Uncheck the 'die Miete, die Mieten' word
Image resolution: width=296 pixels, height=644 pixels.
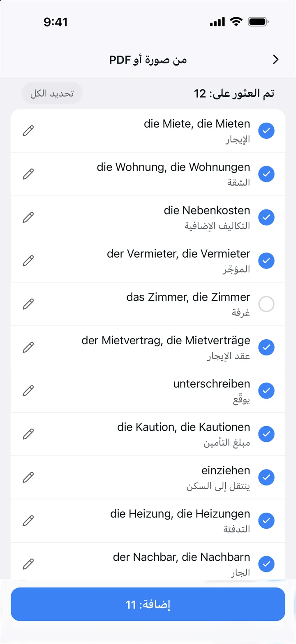266,131
